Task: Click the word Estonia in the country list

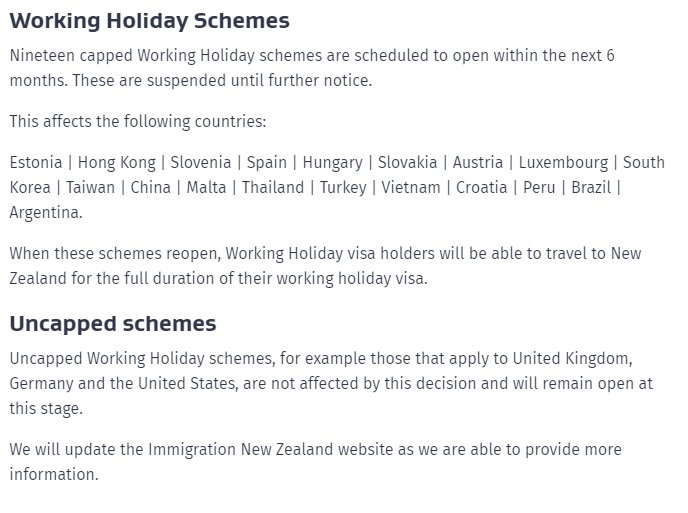Action: pos(35,162)
